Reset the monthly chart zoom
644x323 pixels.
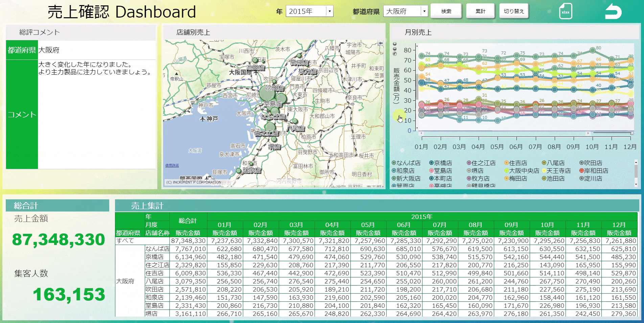[x=395, y=53]
